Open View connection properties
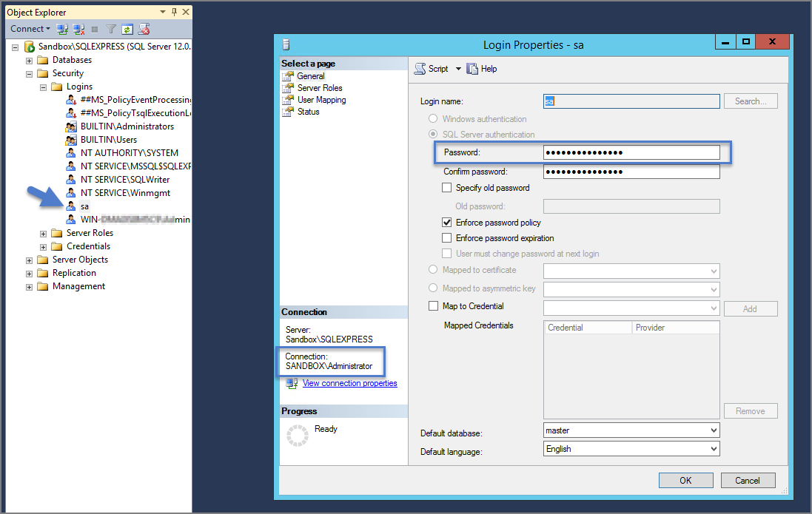This screenshot has width=812, height=514. click(x=349, y=383)
